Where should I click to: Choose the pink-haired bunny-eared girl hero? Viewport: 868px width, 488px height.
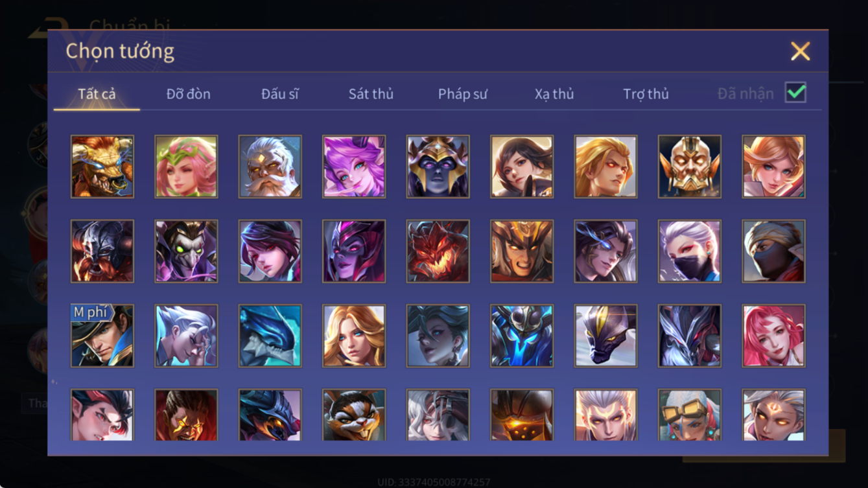(354, 167)
